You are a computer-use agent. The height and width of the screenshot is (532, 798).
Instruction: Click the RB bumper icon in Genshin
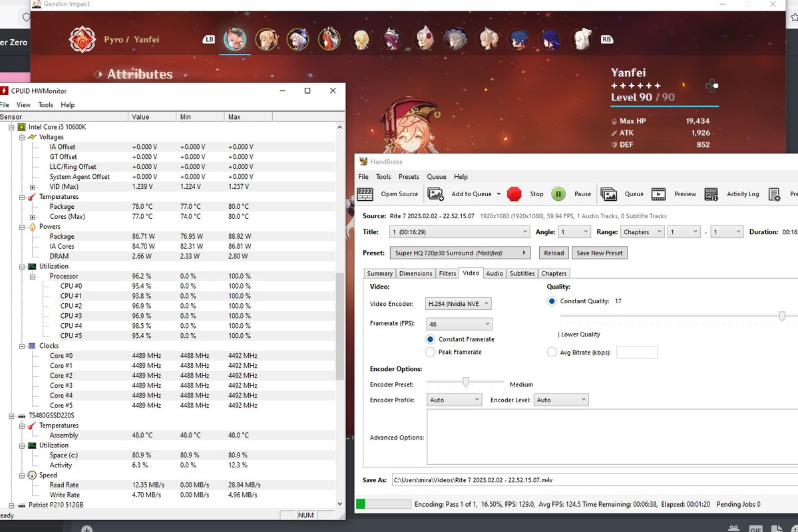(x=606, y=39)
